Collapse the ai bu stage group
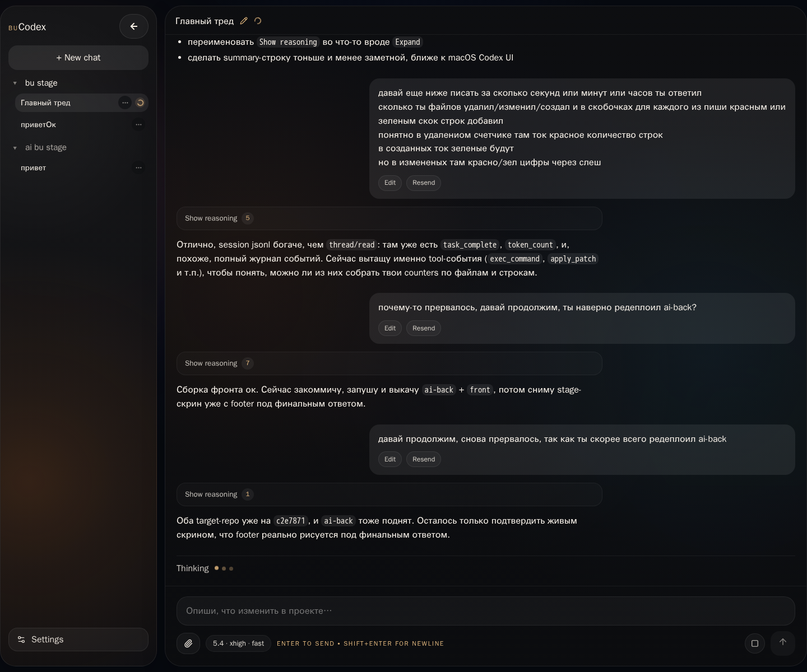807x672 pixels. [15, 148]
